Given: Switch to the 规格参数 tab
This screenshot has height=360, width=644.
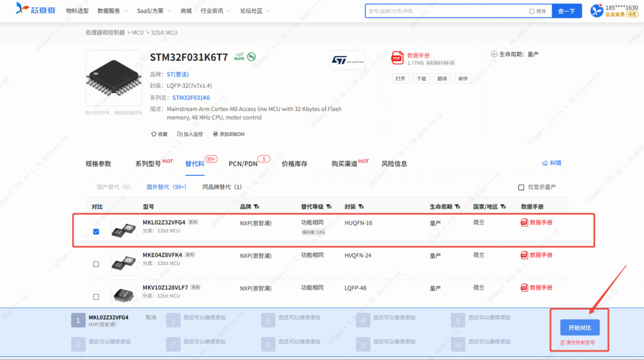Looking at the screenshot, I should click(98, 164).
